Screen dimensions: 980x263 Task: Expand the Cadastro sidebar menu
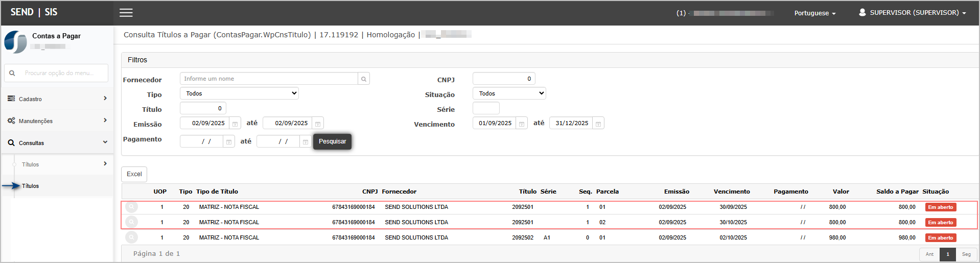[x=57, y=99]
